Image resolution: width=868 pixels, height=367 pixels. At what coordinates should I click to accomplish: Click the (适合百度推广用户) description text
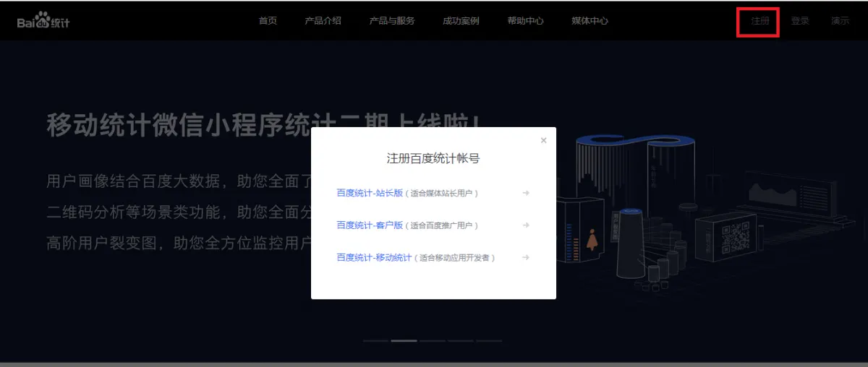442,225
